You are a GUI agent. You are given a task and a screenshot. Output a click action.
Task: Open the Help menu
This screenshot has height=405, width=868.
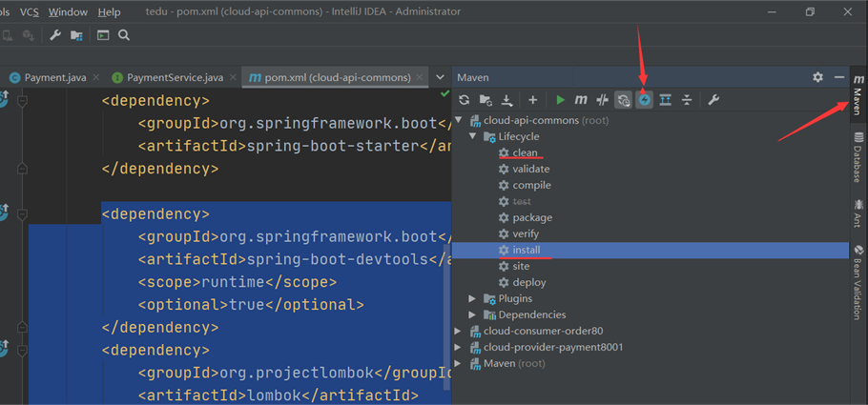[109, 11]
